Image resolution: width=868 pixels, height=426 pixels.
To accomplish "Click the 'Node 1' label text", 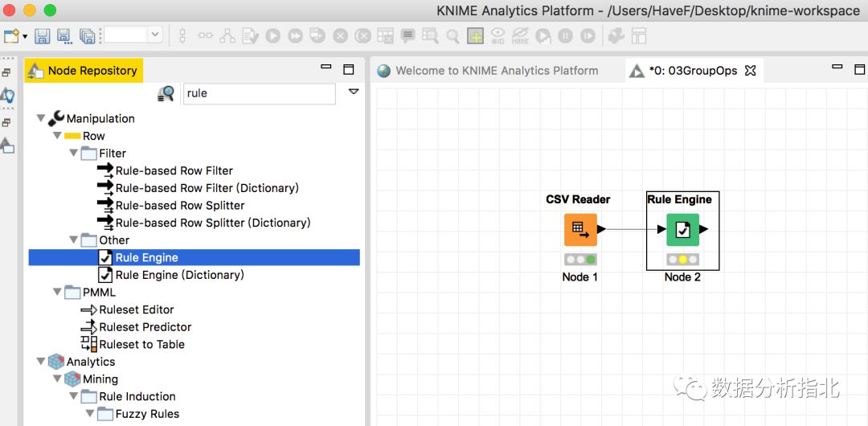I will click(580, 276).
